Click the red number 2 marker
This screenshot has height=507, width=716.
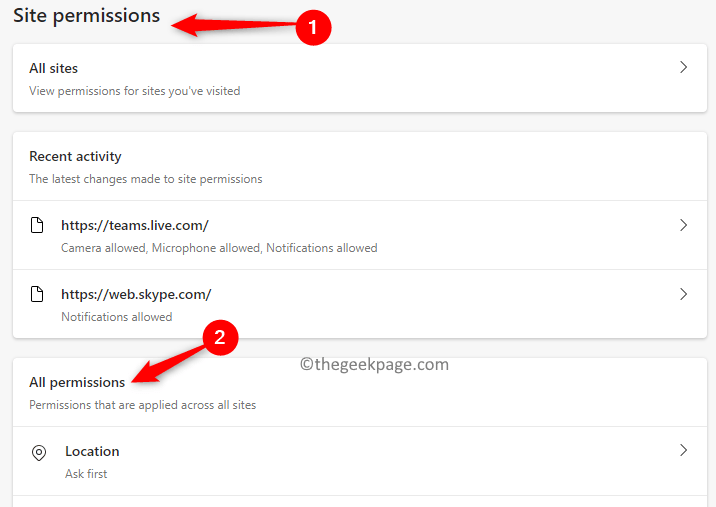click(x=220, y=339)
